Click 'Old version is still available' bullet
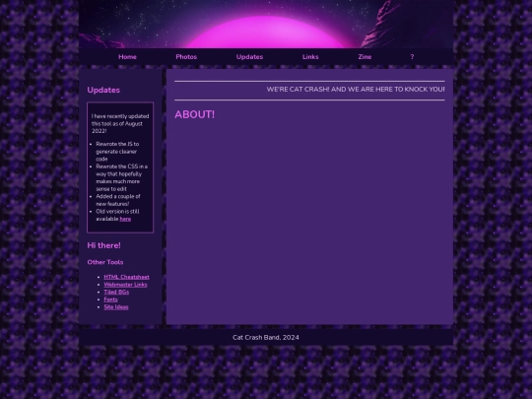This screenshot has width=532, height=399. (117, 215)
